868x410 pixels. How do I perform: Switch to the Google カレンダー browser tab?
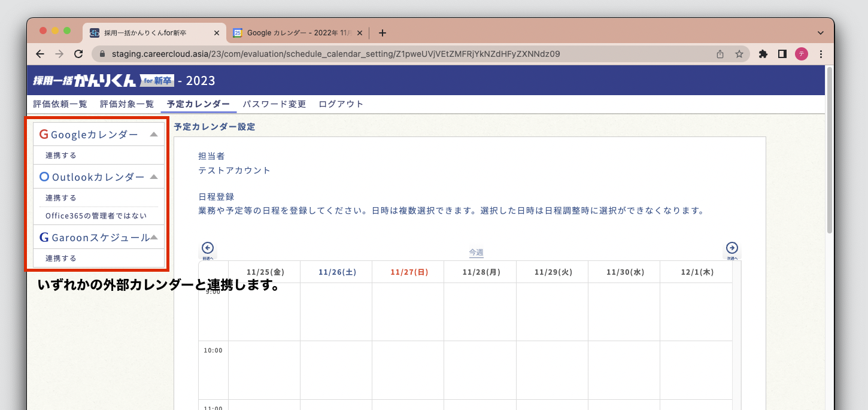[299, 33]
